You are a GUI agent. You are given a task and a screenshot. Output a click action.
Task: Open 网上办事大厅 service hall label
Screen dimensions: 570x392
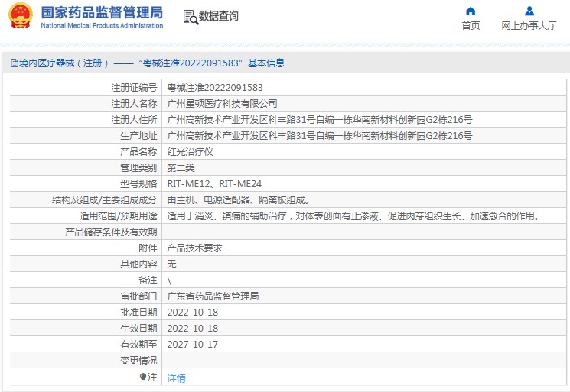pyautogui.click(x=529, y=26)
